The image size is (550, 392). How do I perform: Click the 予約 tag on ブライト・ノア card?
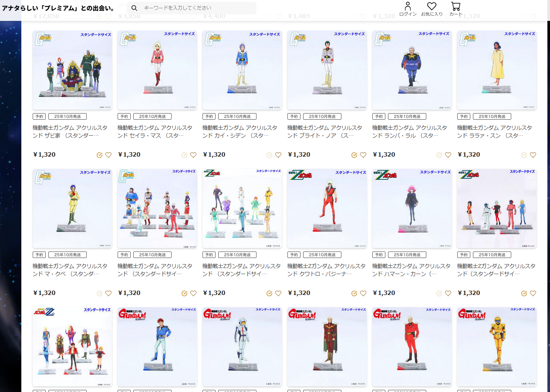(x=294, y=117)
